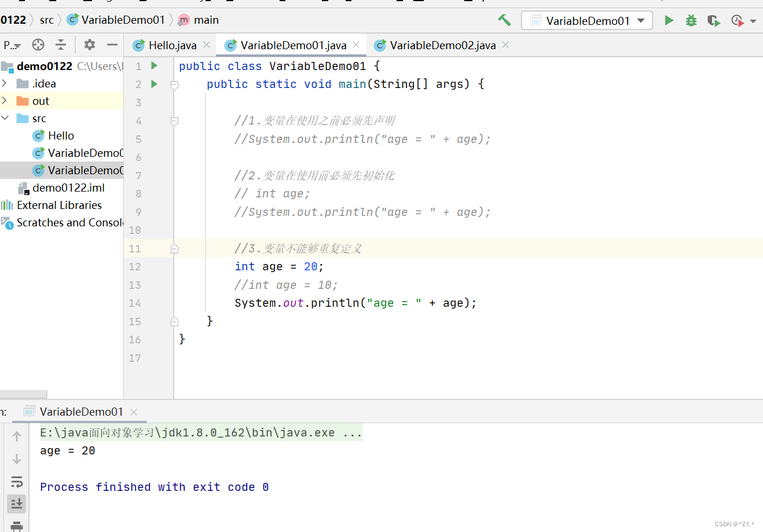Viewport: 763px width, 532px height.
Task: Start debugging with the bug icon
Action: (x=691, y=20)
